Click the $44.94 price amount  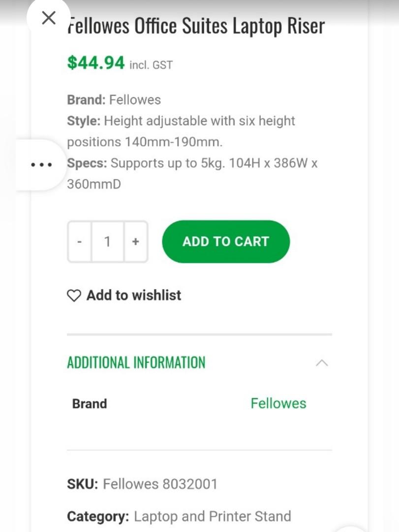click(x=96, y=63)
